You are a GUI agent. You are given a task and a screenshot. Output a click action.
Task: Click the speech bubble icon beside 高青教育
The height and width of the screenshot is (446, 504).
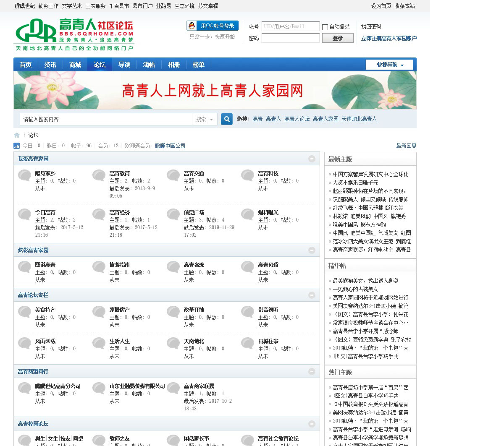[99, 175]
